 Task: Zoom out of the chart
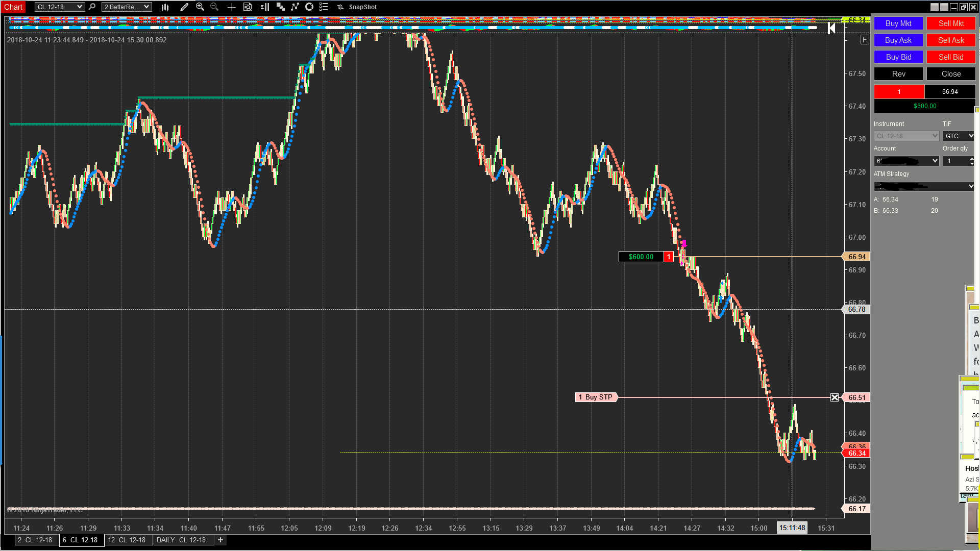214,7
